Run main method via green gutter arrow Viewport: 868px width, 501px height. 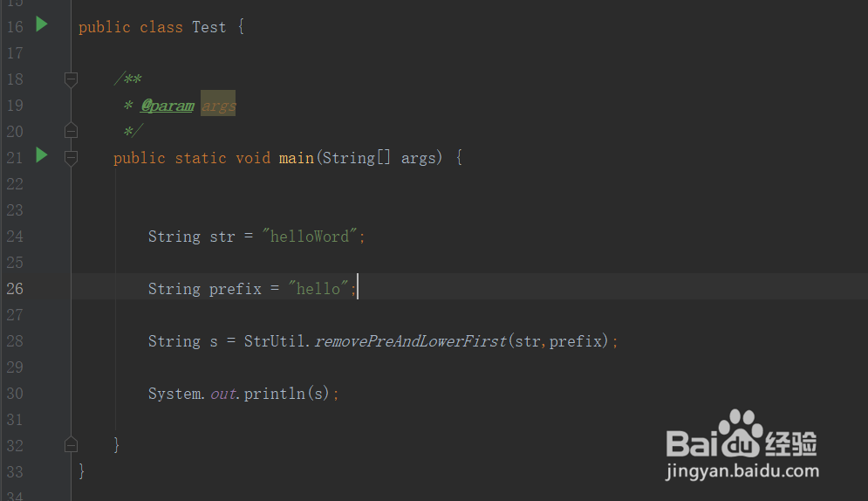click(x=42, y=155)
